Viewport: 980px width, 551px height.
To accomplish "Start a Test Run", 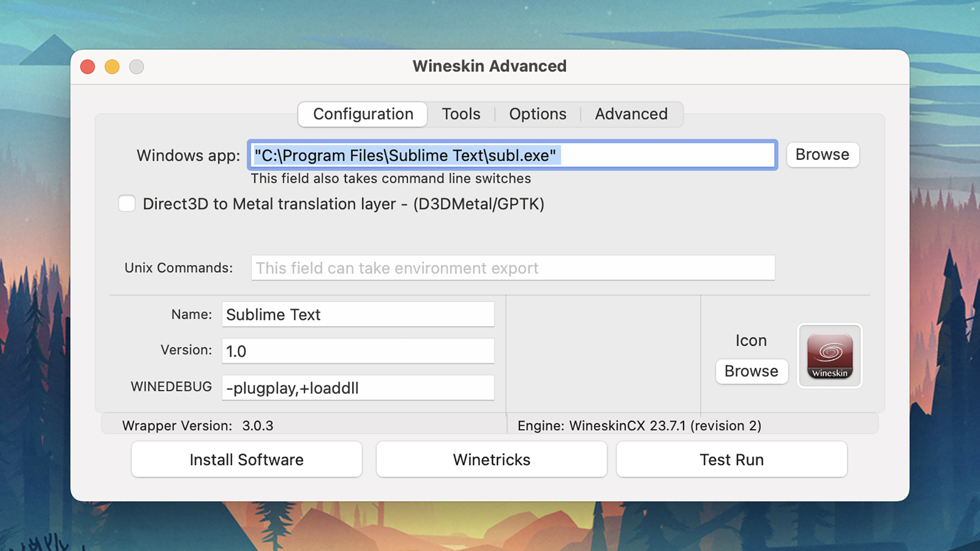I will [x=732, y=459].
